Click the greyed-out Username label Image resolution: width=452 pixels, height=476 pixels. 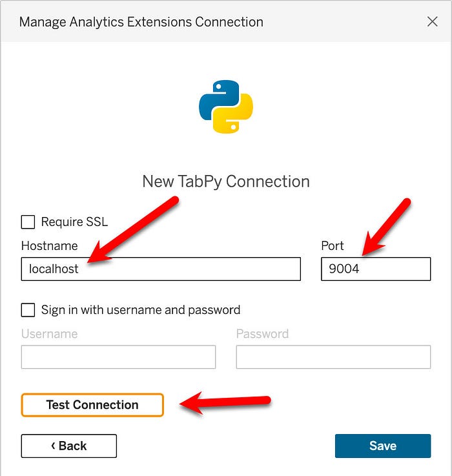pyautogui.click(x=50, y=334)
